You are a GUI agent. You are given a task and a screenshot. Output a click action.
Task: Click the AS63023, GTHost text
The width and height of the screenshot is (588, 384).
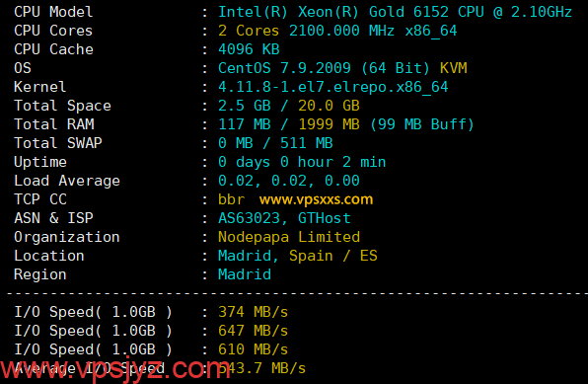pyautogui.click(x=284, y=218)
